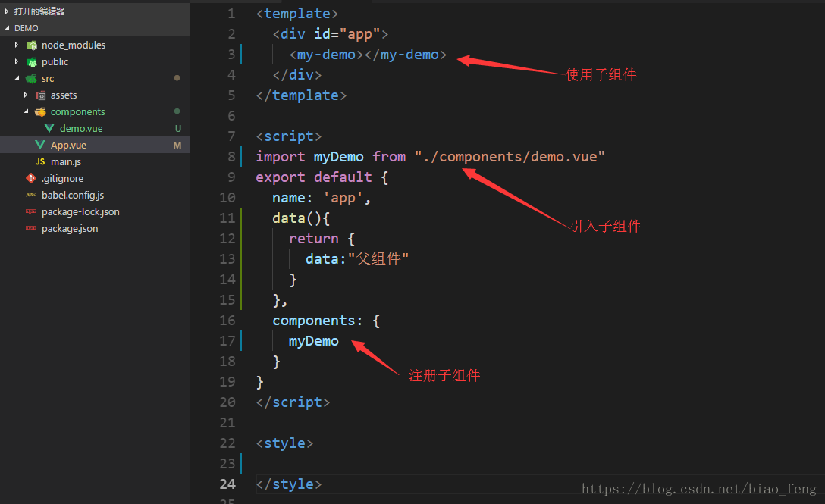Click the myDemo identifier in import line
The height and width of the screenshot is (504, 825).
[x=339, y=157]
